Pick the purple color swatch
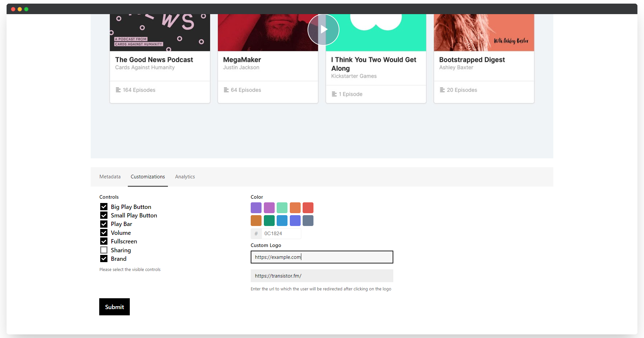644x338 pixels. tap(256, 208)
